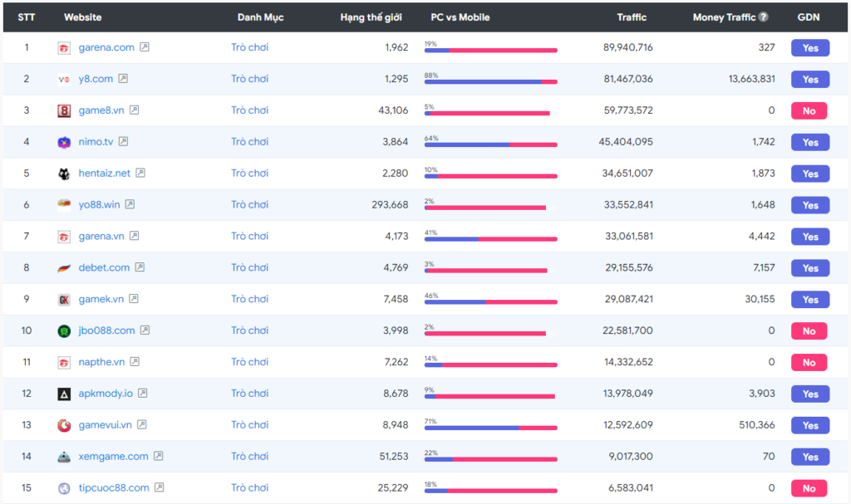Click the help icon beside Money Traffic
851x504 pixels.
(x=763, y=17)
